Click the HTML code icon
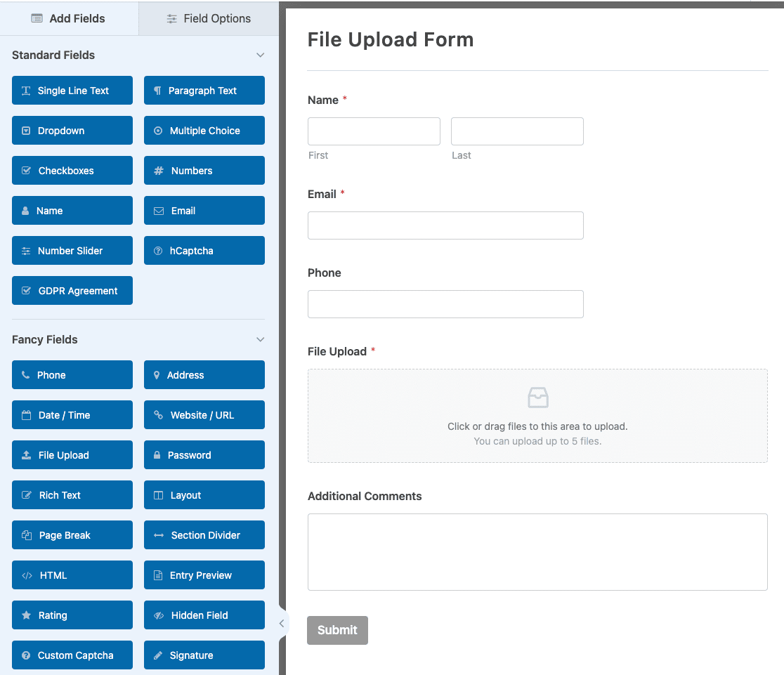Screen dimensions: 784x675 tap(28, 575)
